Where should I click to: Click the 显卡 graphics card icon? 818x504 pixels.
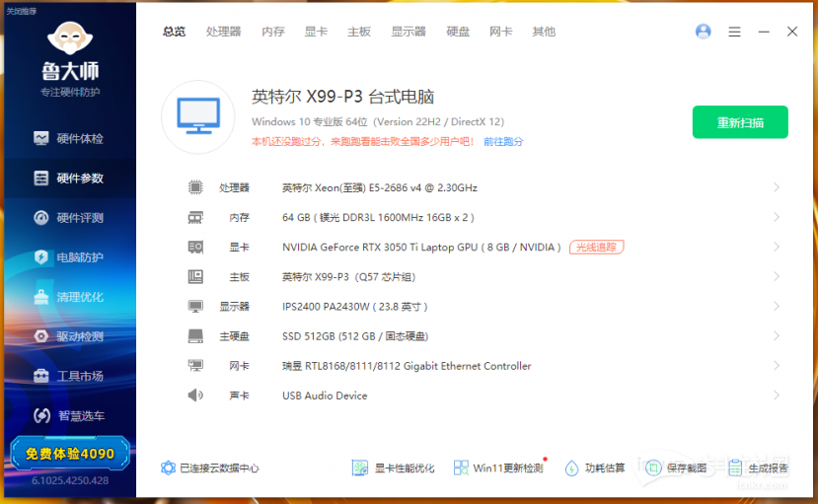(195, 247)
